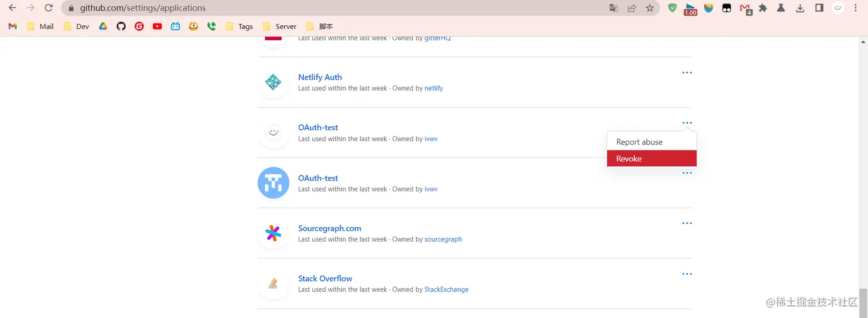868x318 pixels.
Task: Visit the StackExchange owner link
Action: point(446,290)
